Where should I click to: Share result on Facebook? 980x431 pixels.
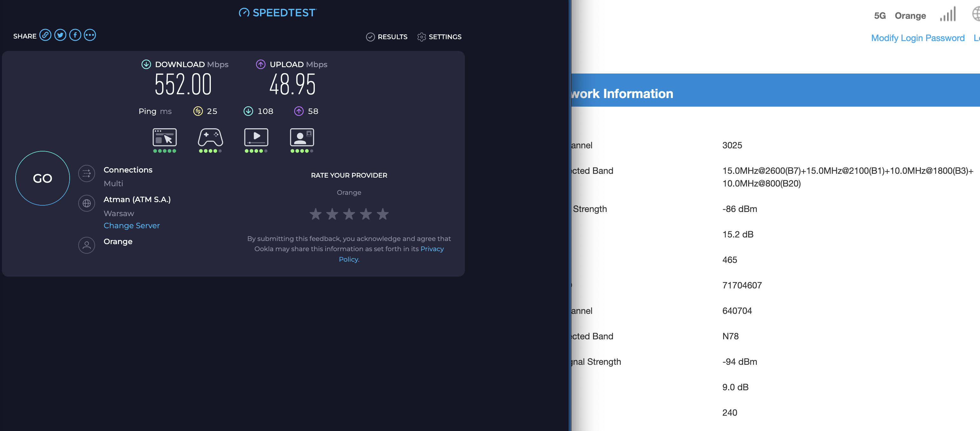click(75, 35)
